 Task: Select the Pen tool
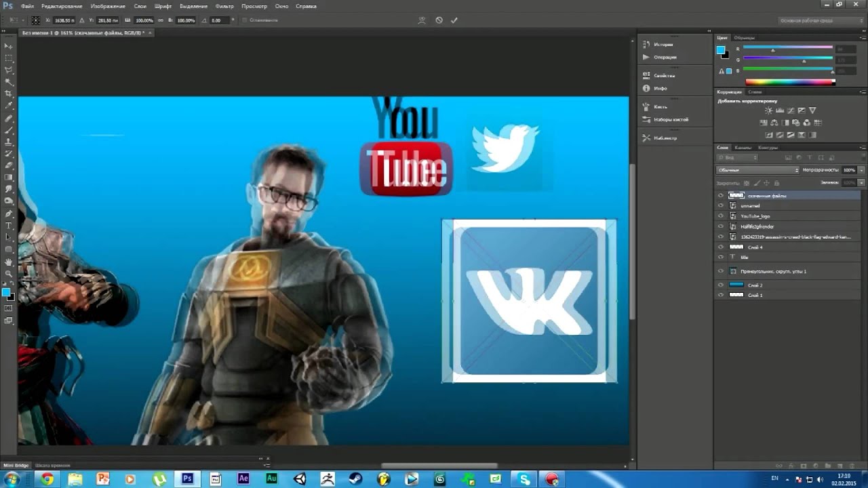[9, 213]
